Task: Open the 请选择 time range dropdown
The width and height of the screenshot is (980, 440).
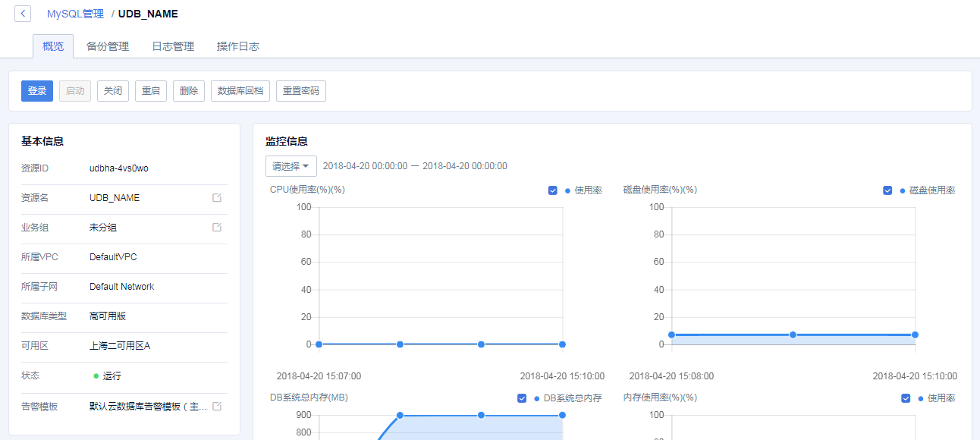Action: [x=291, y=165]
